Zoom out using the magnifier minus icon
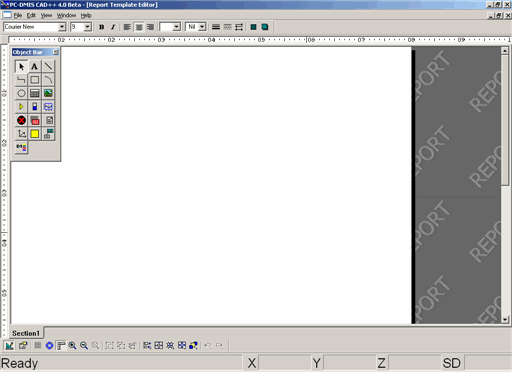The height and width of the screenshot is (372, 512). point(84,345)
